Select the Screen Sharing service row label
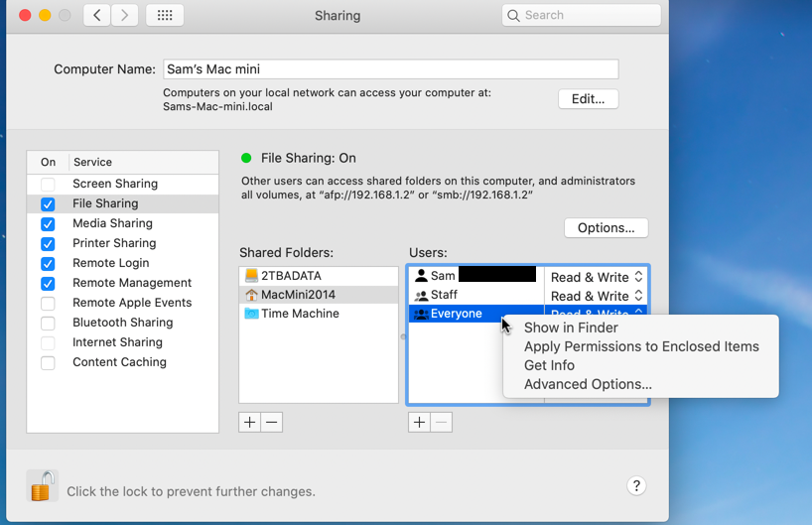The width and height of the screenshot is (812, 525). 115,184
